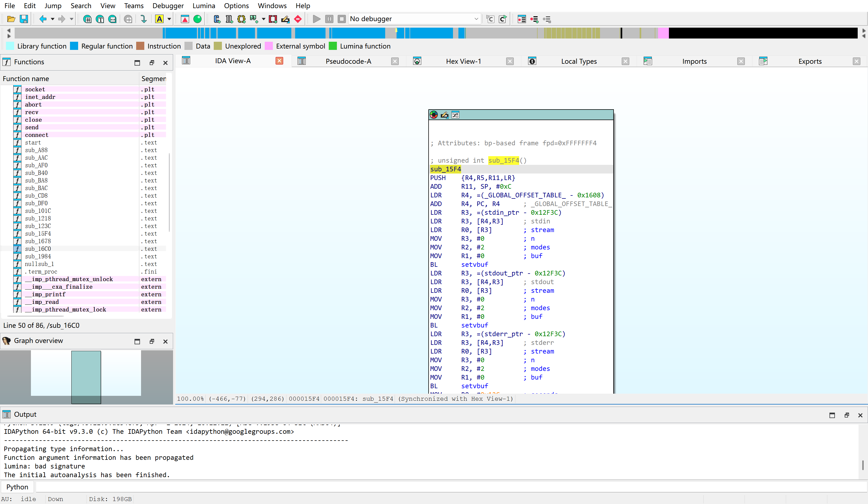Open the Options menu

[236, 5]
